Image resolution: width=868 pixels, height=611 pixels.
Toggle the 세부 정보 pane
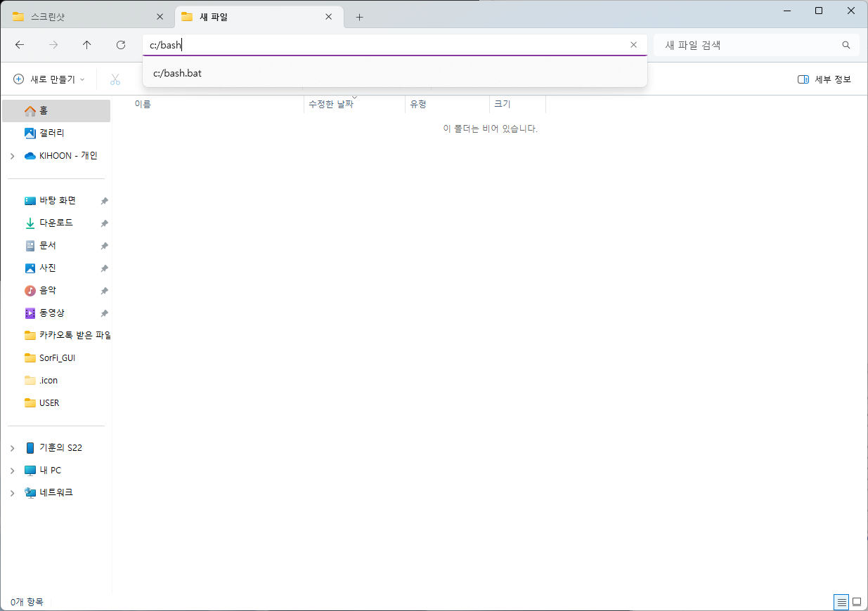point(824,79)
